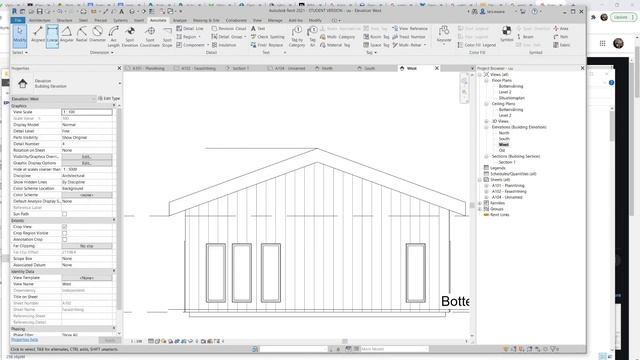Enable the Annotation Crop checkbox

pos(64,240)
